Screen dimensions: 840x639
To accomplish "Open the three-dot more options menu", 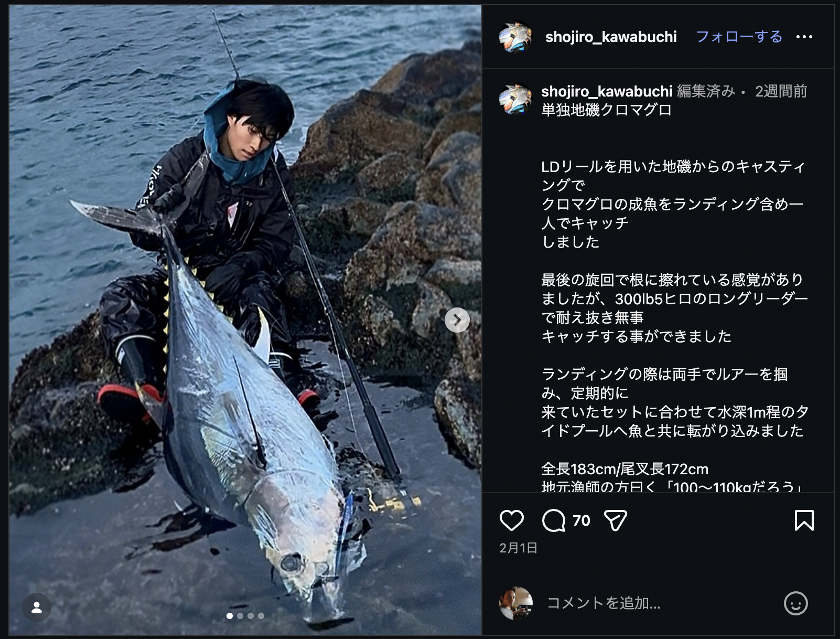I will point(804,37).
